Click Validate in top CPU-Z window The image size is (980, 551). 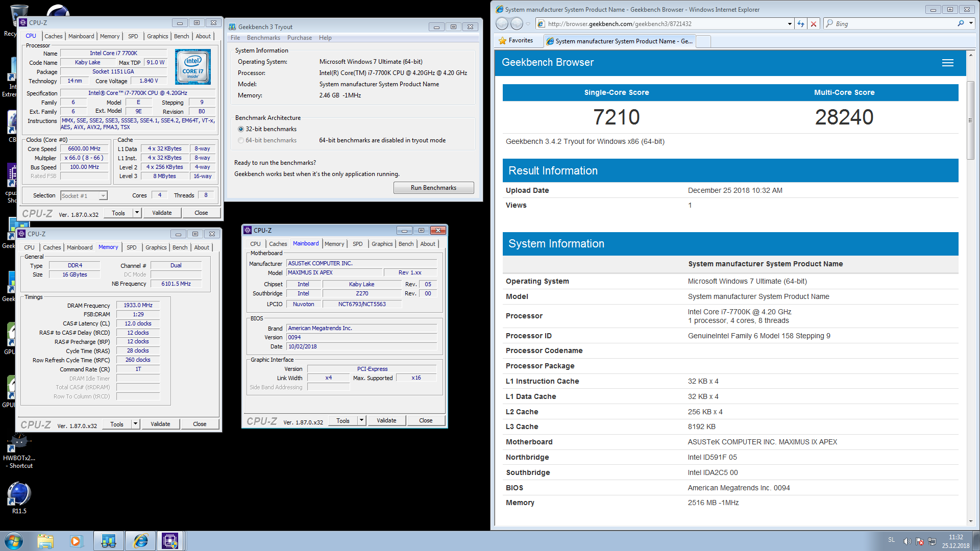pos(162,213)
